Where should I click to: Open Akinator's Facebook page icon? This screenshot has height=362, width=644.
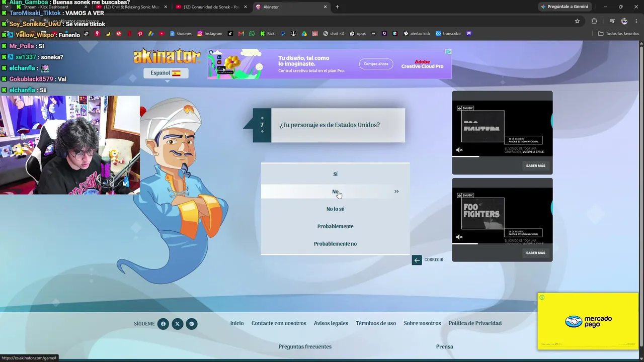(x=163, y=324)
